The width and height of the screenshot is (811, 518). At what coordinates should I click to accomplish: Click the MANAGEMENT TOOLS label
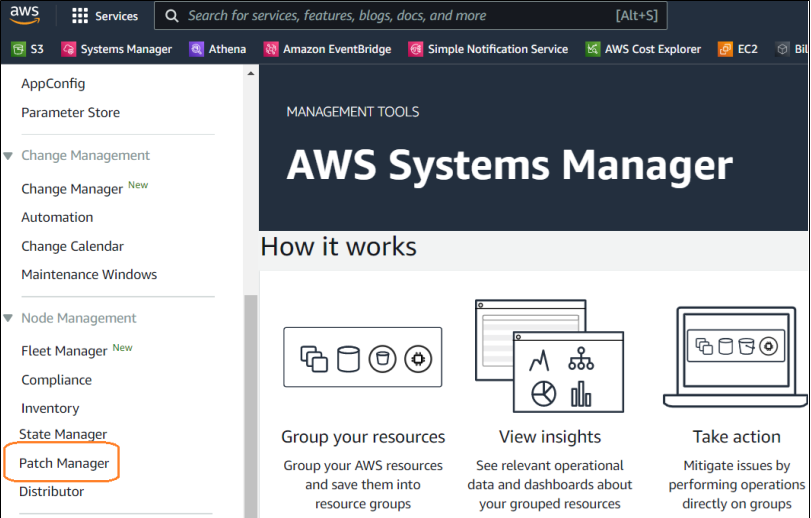pyautogui.click(x=353, y=112)
